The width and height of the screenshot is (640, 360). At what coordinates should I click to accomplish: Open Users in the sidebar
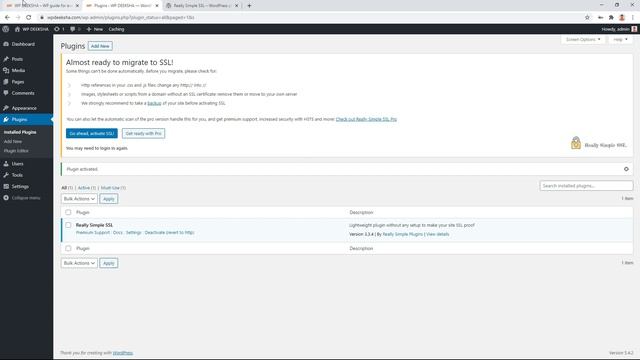pos(17,164)
